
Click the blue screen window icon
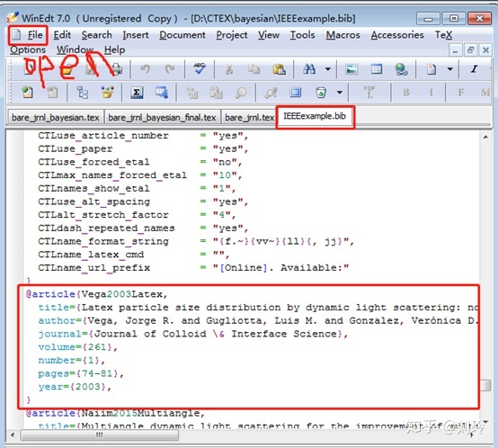tap(296, 93)
